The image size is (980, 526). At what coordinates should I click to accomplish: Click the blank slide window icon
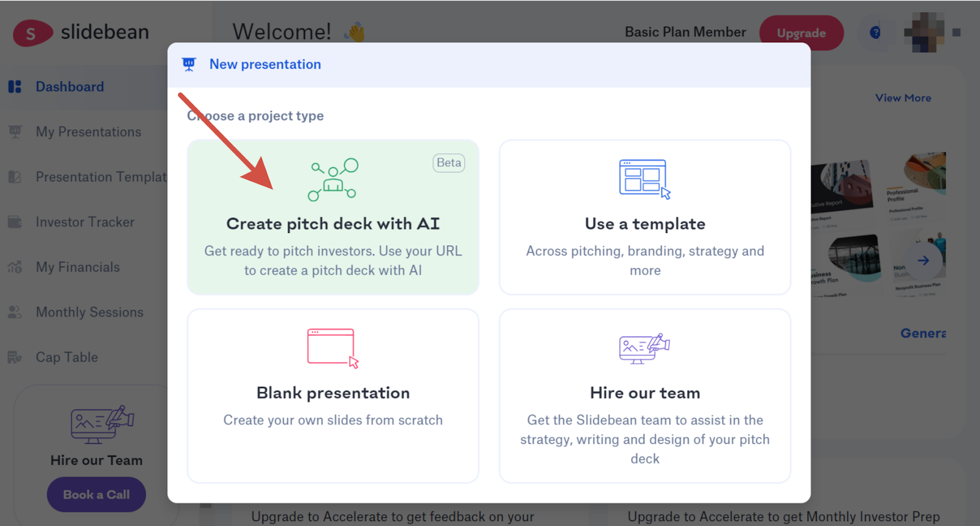333,348
